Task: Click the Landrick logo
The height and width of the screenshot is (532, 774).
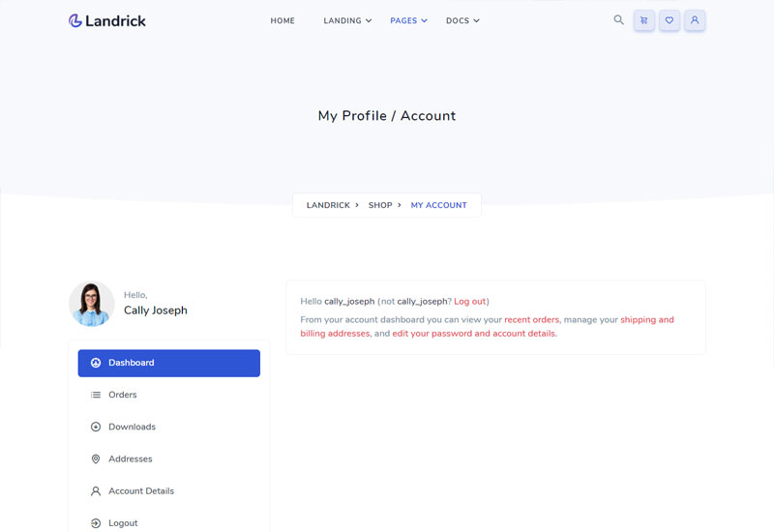Action: pos(107,20)
